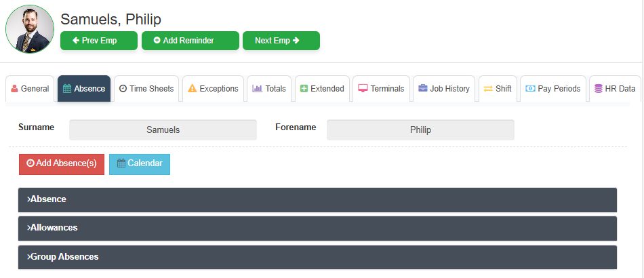Expand the Allowances section
Screen dimensions: 644x278
(317, 228)
